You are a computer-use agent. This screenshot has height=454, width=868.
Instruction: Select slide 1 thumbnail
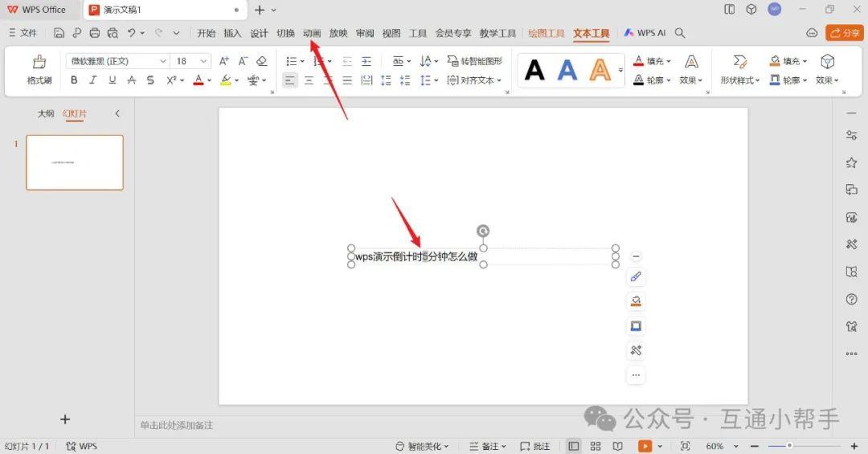pyautogui.click(x=75, y=163)
